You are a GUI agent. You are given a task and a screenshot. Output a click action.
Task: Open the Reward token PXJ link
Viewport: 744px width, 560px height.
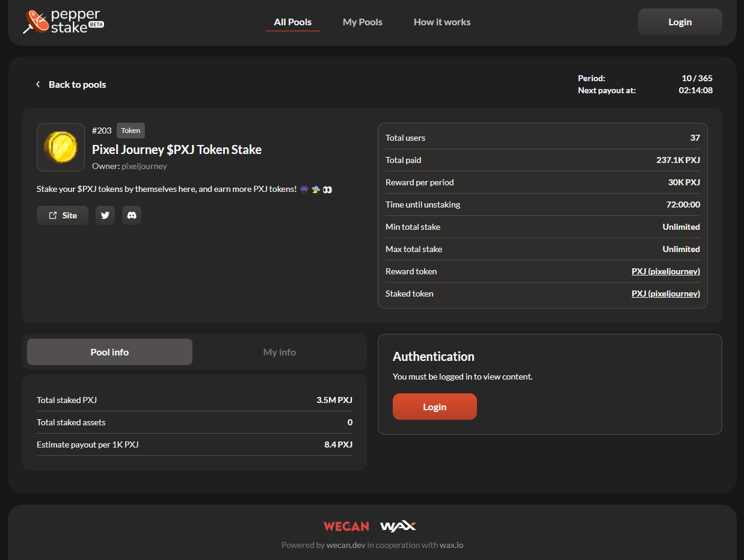point(665,271)
